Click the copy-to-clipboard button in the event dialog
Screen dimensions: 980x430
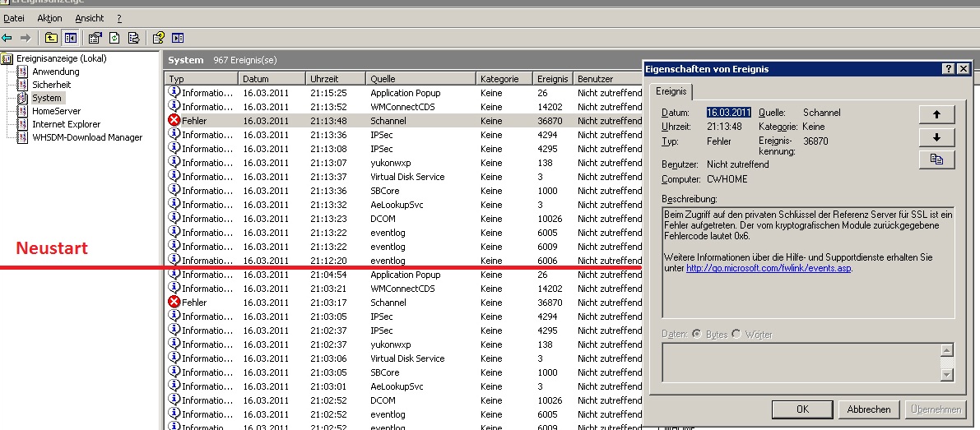pos(936,160)
